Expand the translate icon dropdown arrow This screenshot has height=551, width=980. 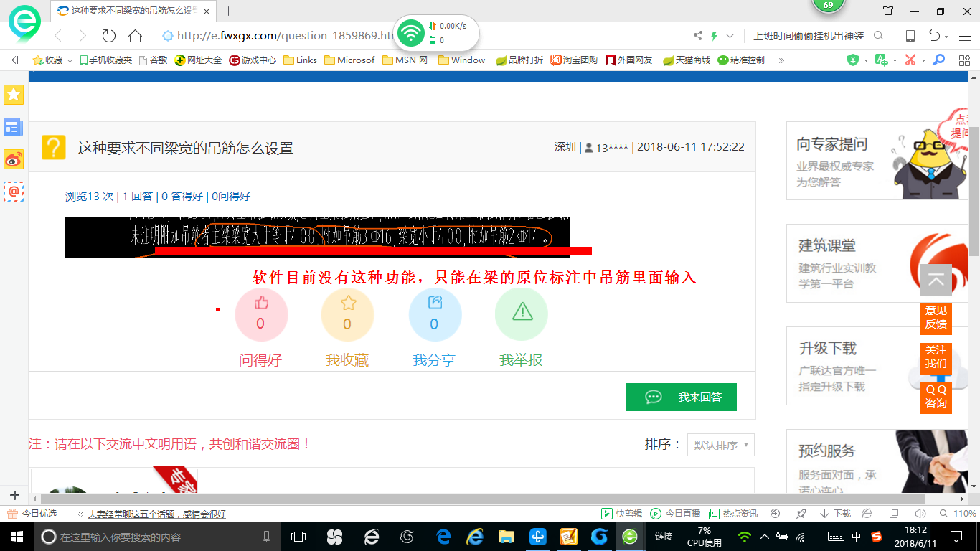point(895,61)
